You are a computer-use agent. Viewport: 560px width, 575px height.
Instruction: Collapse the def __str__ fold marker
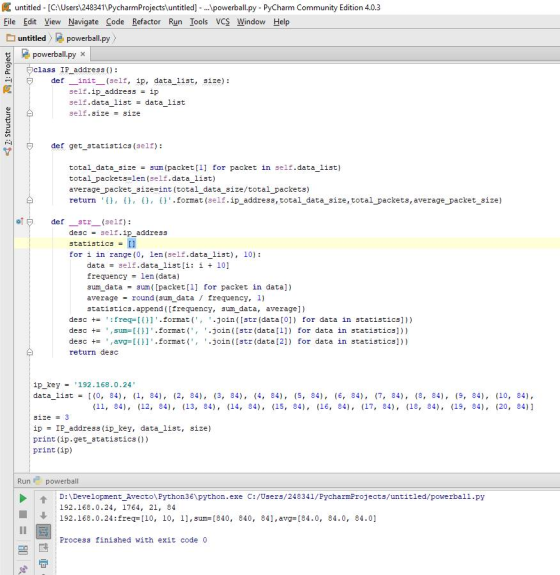coord(30,222)
